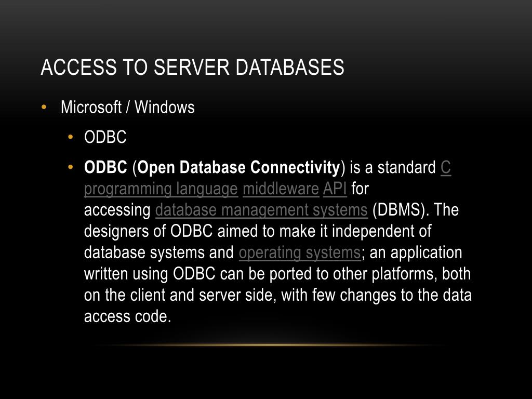Select the "Microsoft / Windows" bullet text
Screen dimensions: 532x399
tap(128, 107)
